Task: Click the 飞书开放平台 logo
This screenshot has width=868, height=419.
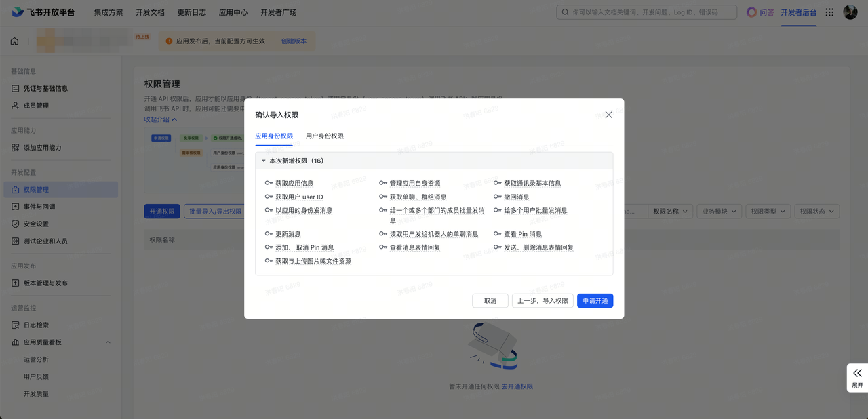Action: click(x=43, y=12)
